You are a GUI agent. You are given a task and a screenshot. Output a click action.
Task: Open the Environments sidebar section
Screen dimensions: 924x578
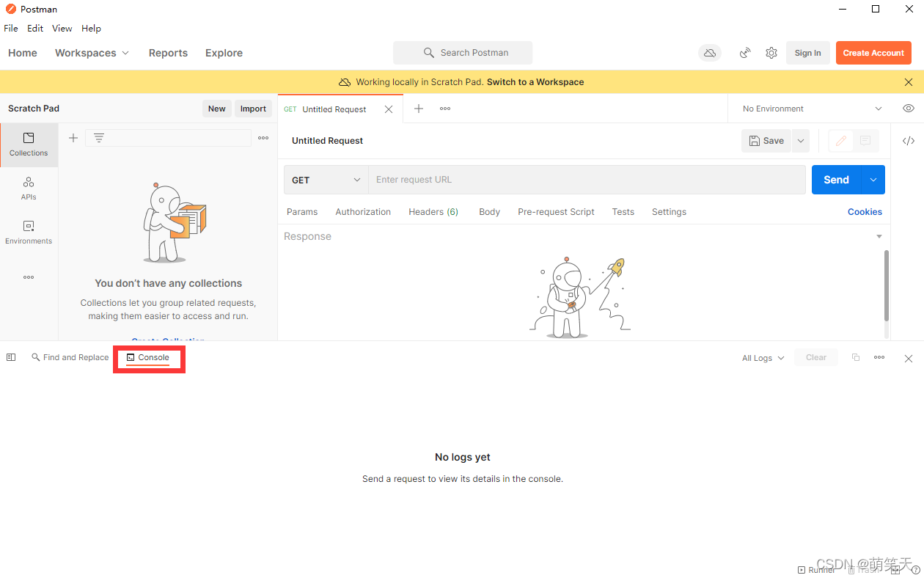29,233
